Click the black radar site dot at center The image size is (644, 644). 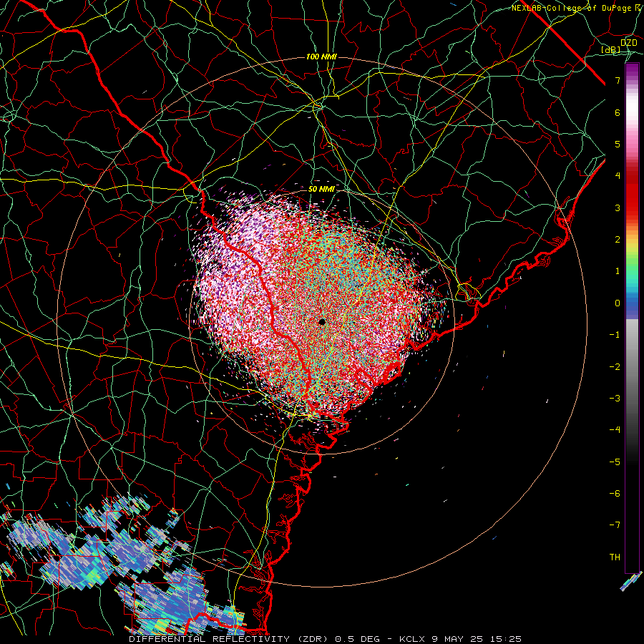322,322
